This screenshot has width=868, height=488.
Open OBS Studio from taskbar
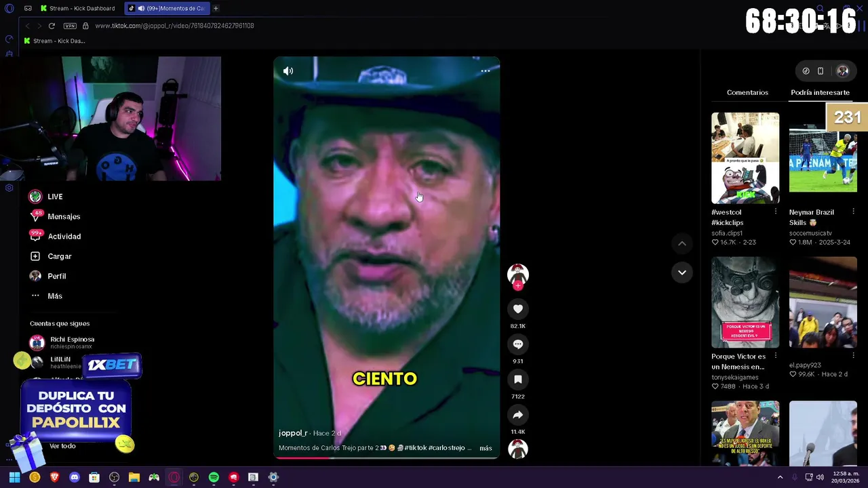tap(114, 477)
